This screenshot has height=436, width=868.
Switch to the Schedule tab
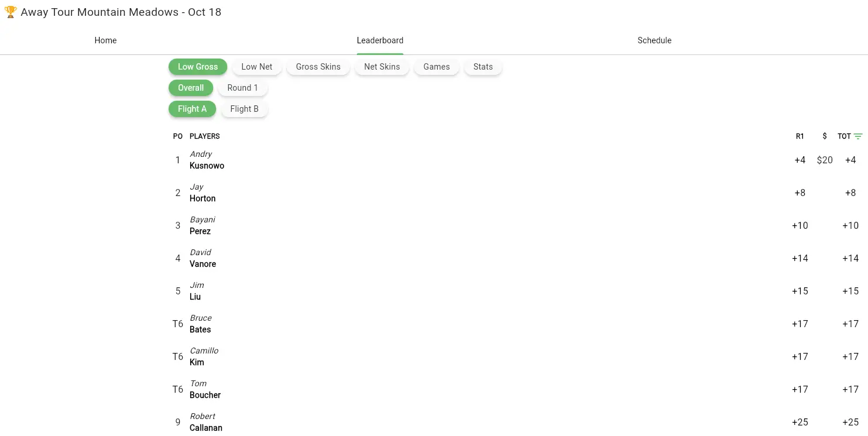point(654,40)
